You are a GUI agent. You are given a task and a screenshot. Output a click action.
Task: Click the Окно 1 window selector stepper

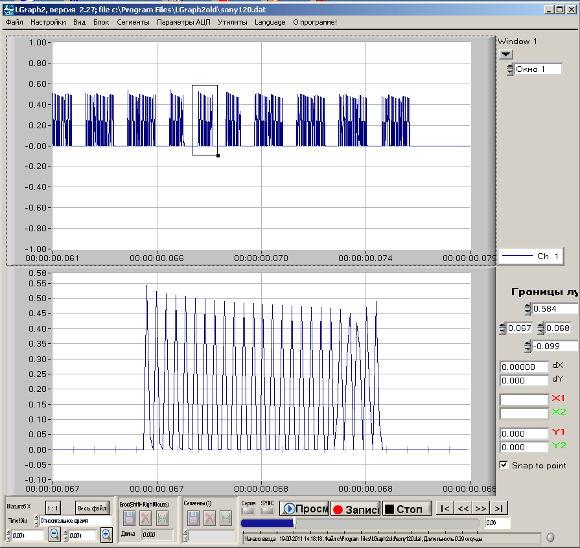510,69
